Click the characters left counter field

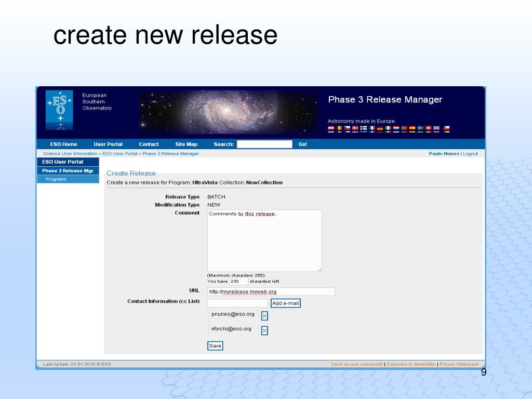[x=238, y=281]
